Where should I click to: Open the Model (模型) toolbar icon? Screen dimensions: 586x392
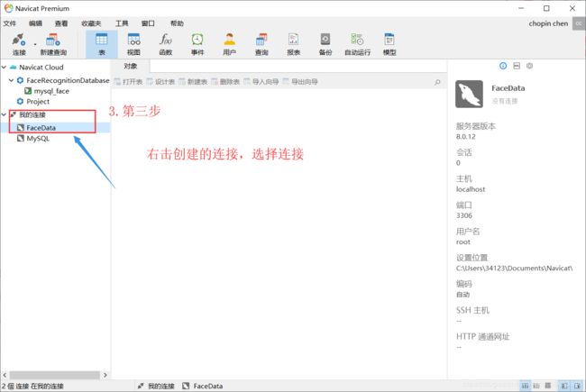pos(389,44)
